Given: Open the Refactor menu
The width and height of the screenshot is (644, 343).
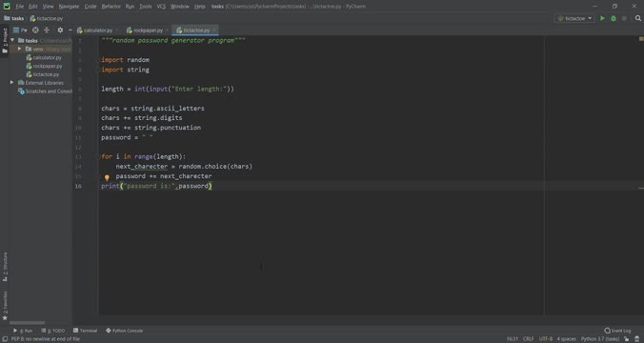Looking at the screenshot, I should click(x=111, y=6).
